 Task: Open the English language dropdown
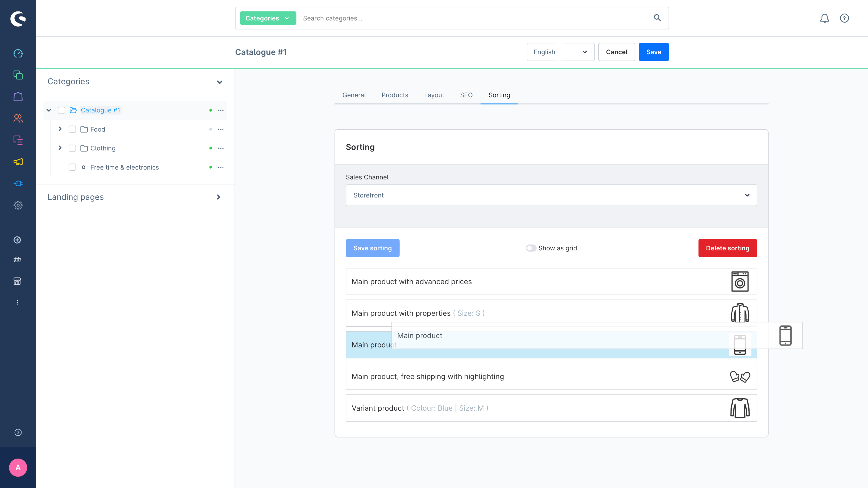click(x=560, y=52)
